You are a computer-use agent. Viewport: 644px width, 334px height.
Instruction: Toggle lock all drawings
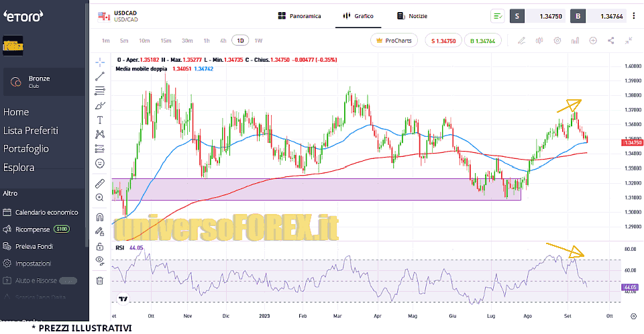[100, 245]
